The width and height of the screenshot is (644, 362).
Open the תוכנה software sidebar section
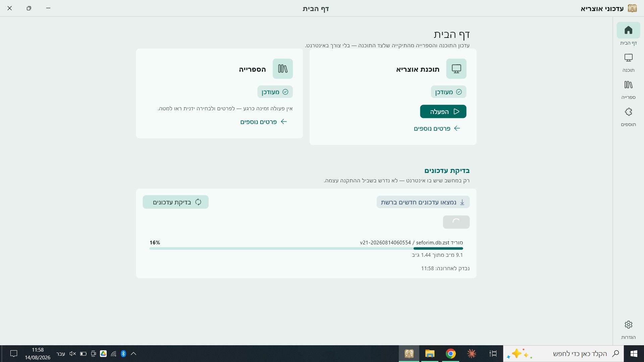[x=628, y=63]
